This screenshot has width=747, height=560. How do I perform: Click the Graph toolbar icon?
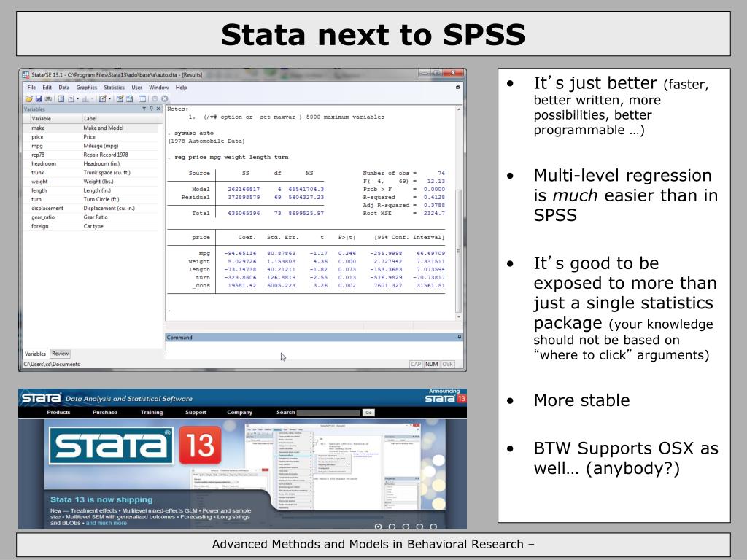point(85,98)
